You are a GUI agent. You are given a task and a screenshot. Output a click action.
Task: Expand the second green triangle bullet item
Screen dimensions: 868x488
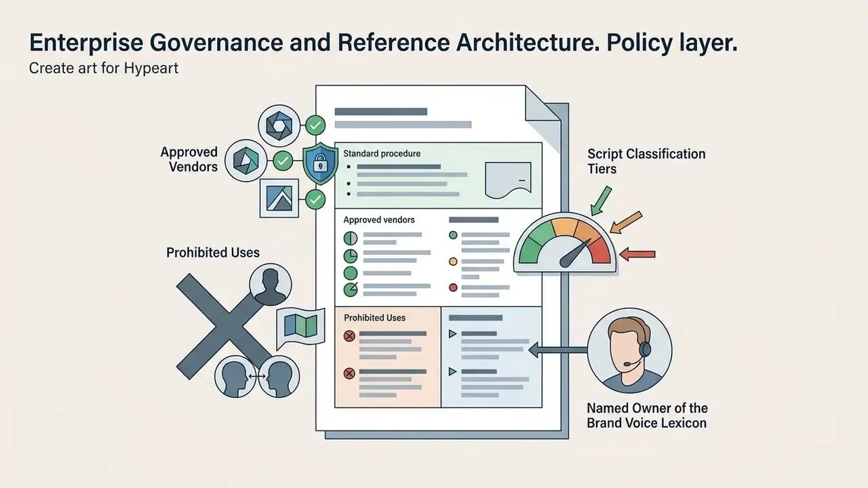tap(452, 371)
